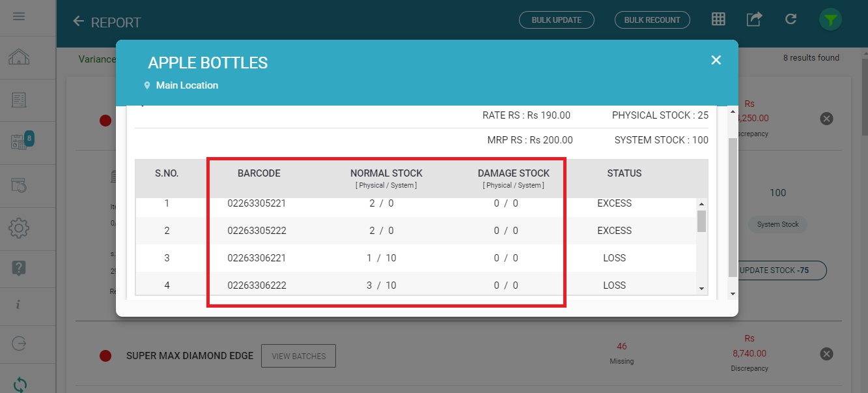Click the green sync icon in sidebar

tap(20, 385)
